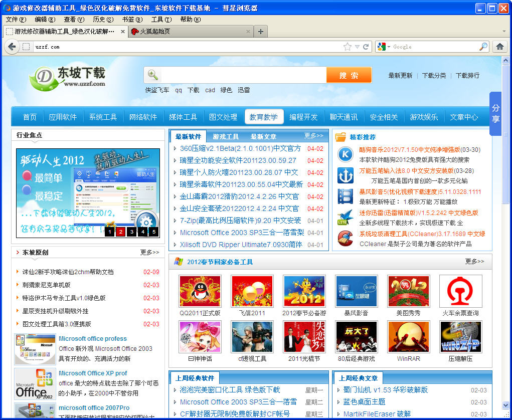512x420 pixels.
Task: Click the Windows flag icon by 2012春节回家必备工具
Action: click(x=179, y=262)
